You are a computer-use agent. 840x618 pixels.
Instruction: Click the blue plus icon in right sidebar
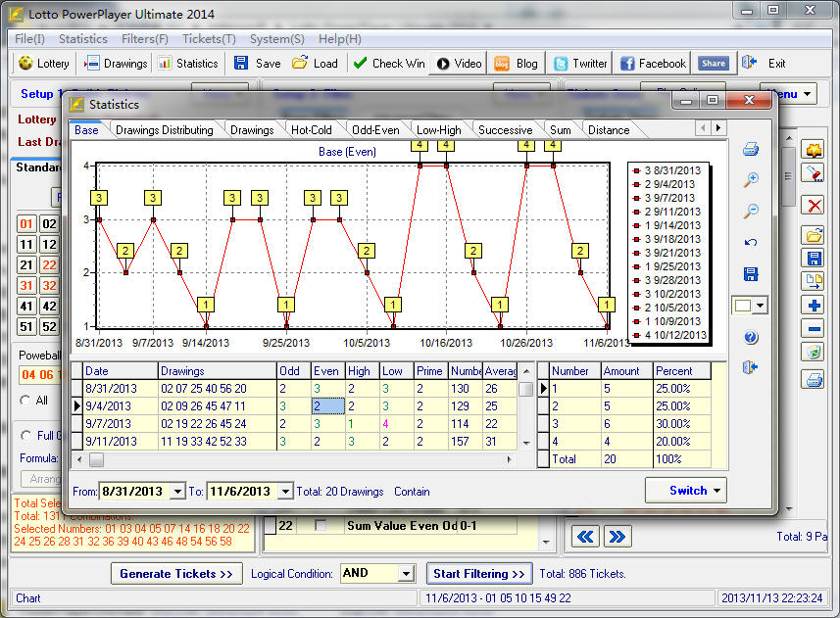pos(815,306)
